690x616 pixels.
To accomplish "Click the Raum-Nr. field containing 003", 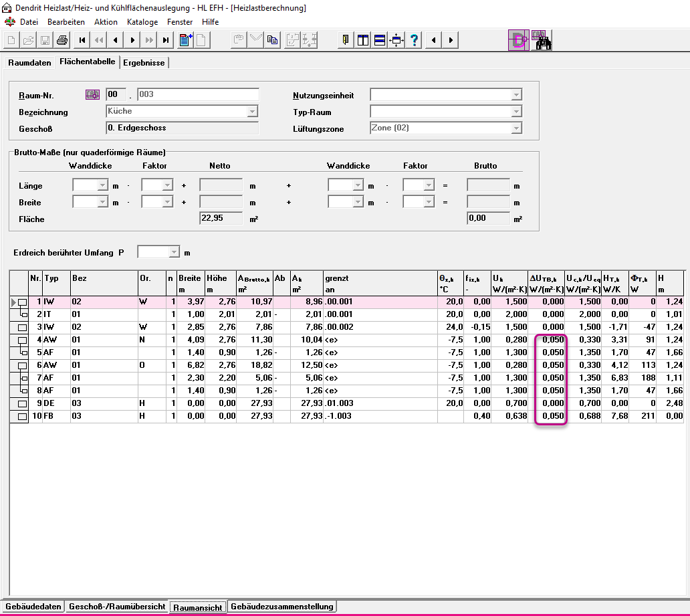I will pos(198,95).
